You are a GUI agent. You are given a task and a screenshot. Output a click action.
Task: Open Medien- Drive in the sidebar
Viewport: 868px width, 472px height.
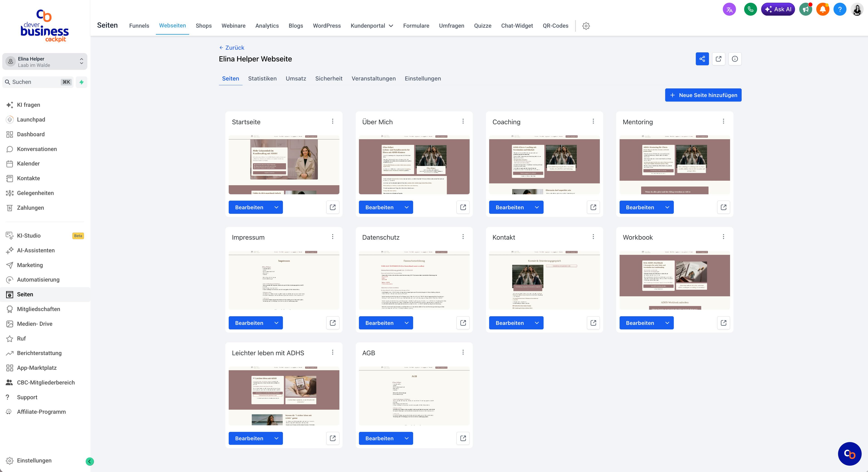click(34, 324)
